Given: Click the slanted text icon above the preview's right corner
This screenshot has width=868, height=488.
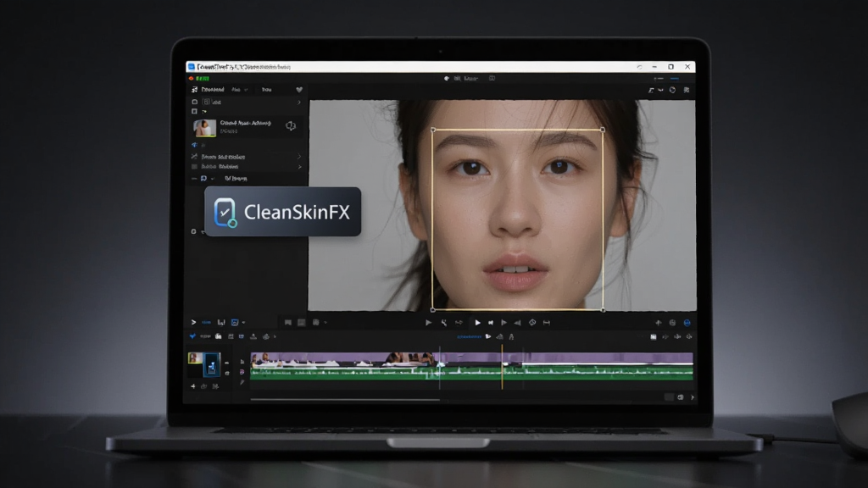Looking at the screenshot, I should click(x=651, y=90).
